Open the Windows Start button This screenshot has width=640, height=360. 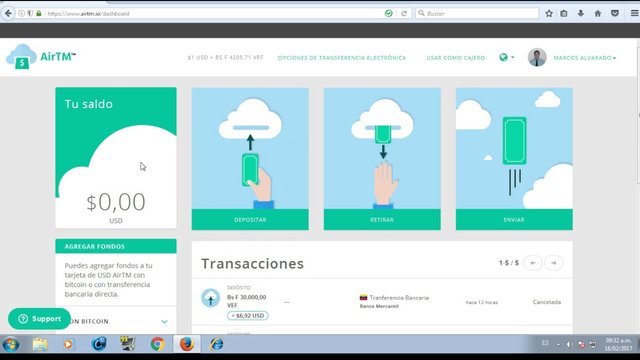coord(11,344)
